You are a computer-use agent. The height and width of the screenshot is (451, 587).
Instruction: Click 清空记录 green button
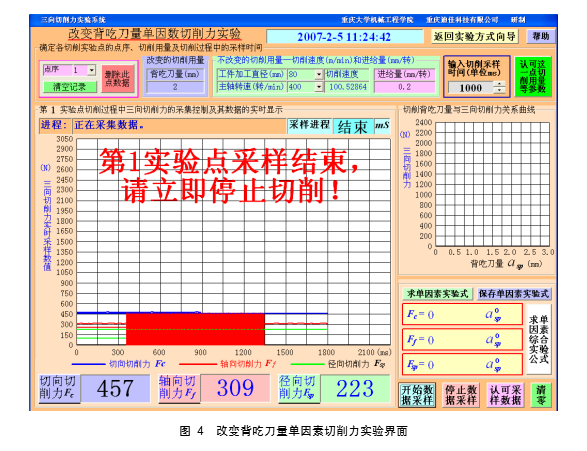pyautogui.click(x=70, y=87)
